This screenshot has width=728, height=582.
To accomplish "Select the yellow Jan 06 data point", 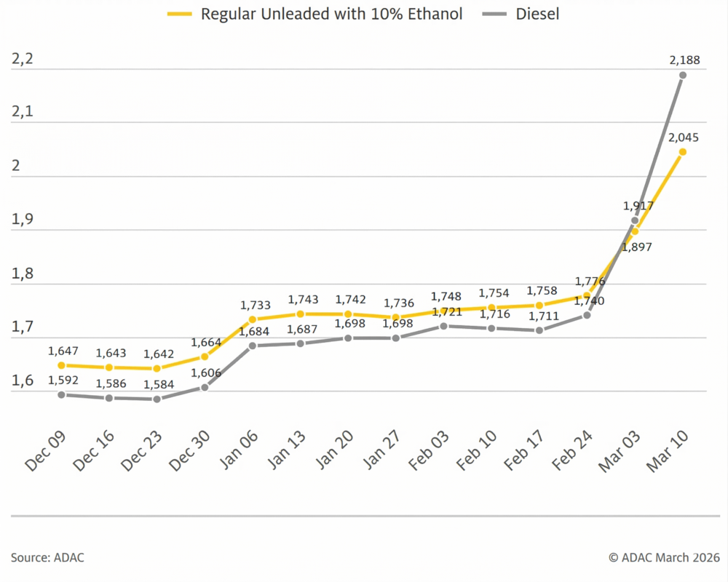I will coord(253,319).
